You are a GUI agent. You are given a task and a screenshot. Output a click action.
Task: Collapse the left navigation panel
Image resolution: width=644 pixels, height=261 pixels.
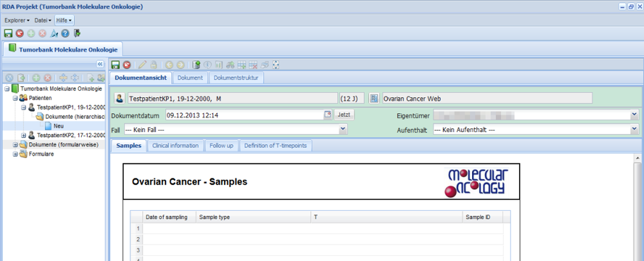(100, 64)
